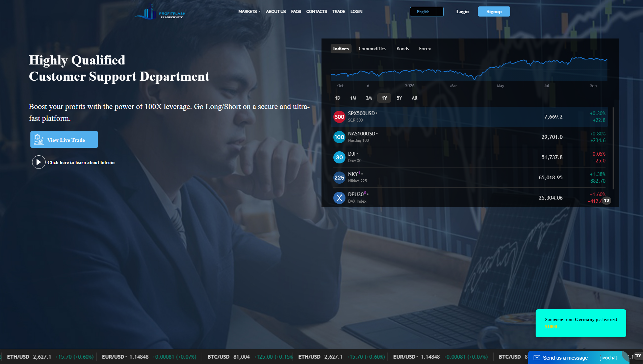Select the 1D time range
The image size is (643, 364).
tap(338, 98)
